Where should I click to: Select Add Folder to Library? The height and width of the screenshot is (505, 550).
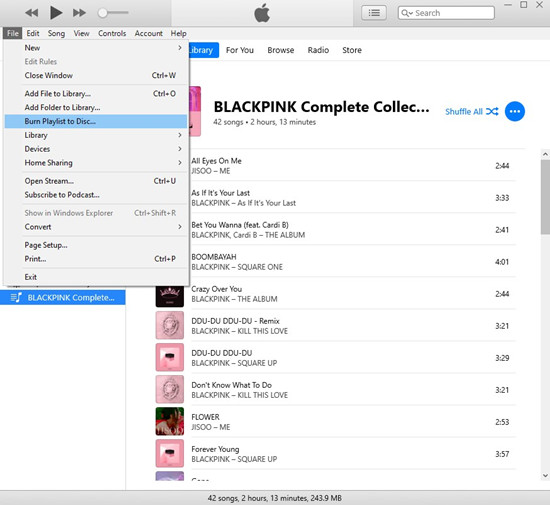[x=96, y=107]
